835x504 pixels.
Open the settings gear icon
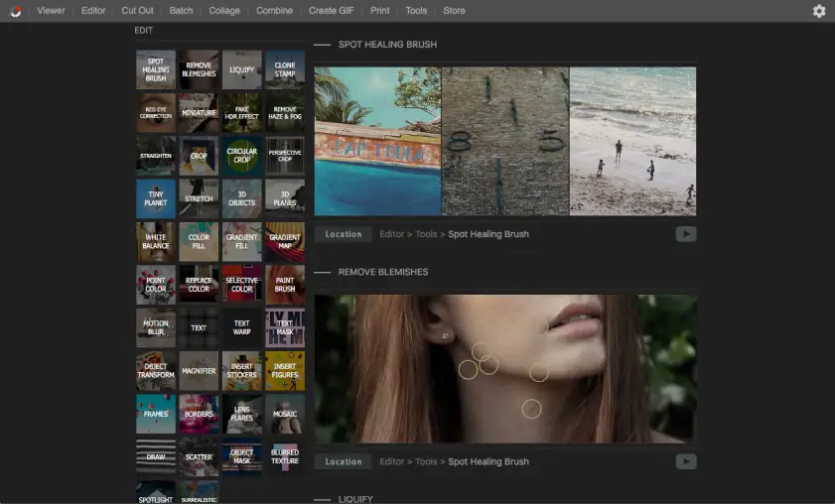coord(819,11)
